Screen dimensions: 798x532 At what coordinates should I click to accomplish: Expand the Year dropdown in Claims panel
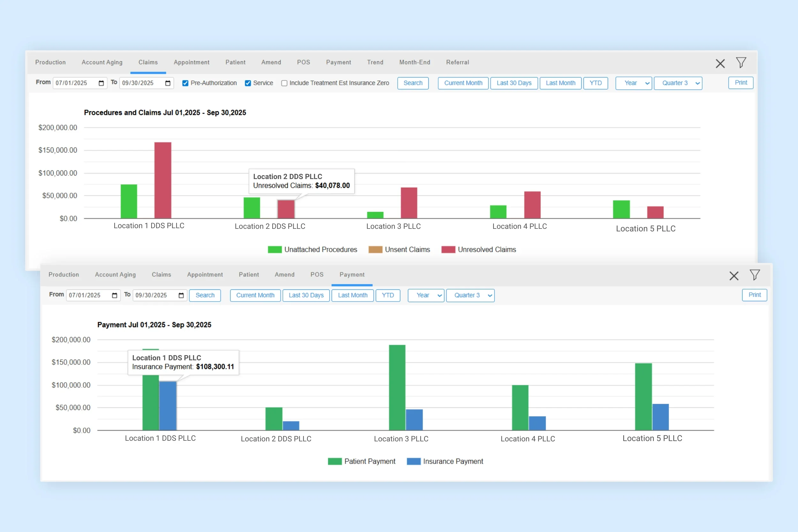[x=633, y=84]
